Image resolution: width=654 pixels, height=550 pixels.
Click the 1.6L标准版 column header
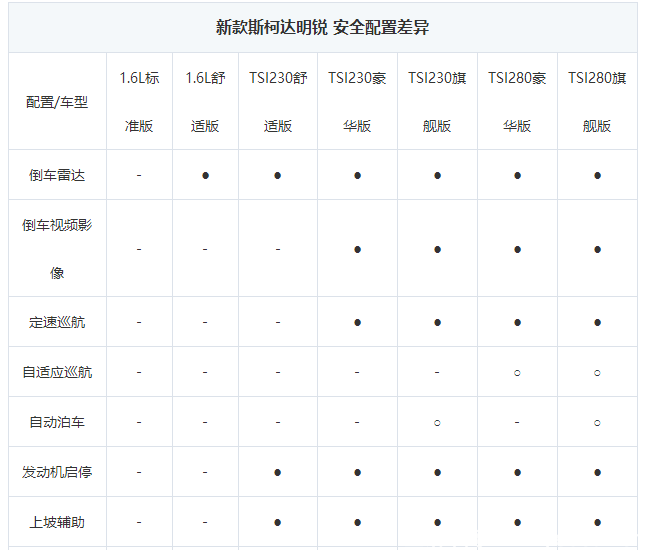tap(139, 102)
